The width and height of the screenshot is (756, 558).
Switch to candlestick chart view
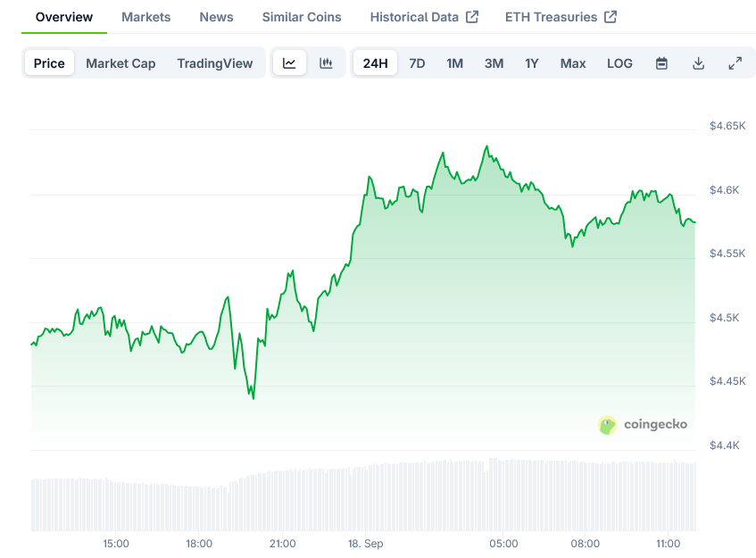tap(326, 62)
